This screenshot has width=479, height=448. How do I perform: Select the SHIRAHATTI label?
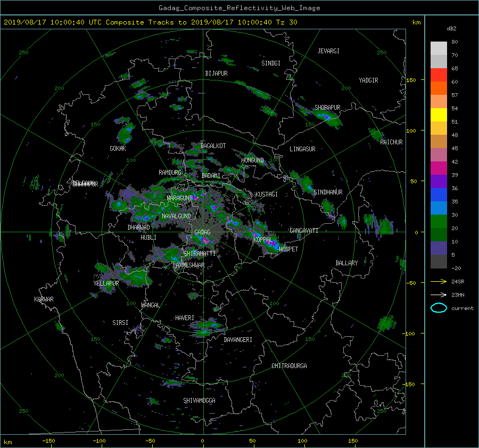click(200, 254)
